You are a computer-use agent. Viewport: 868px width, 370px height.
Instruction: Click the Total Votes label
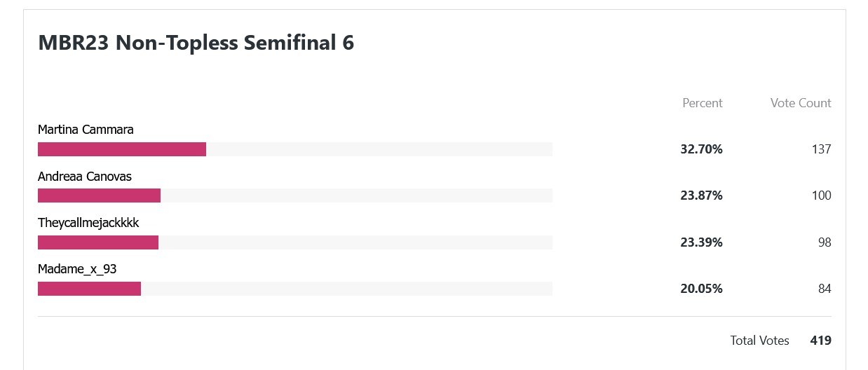pos(759,341)
